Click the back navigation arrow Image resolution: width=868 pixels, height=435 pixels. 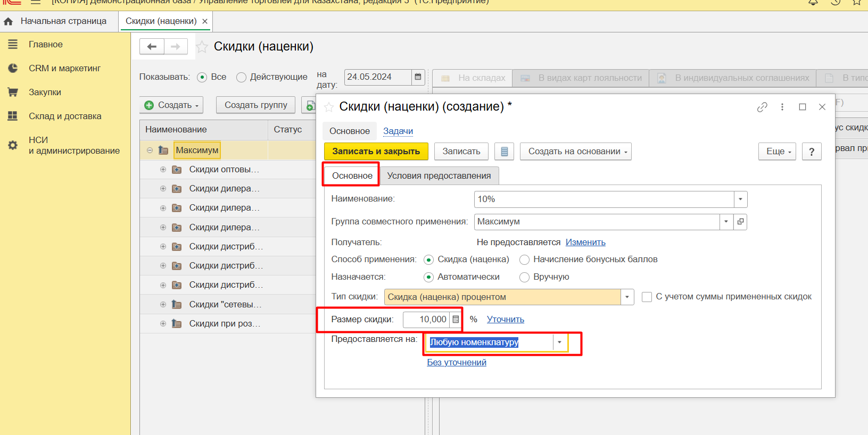point(152,47)
